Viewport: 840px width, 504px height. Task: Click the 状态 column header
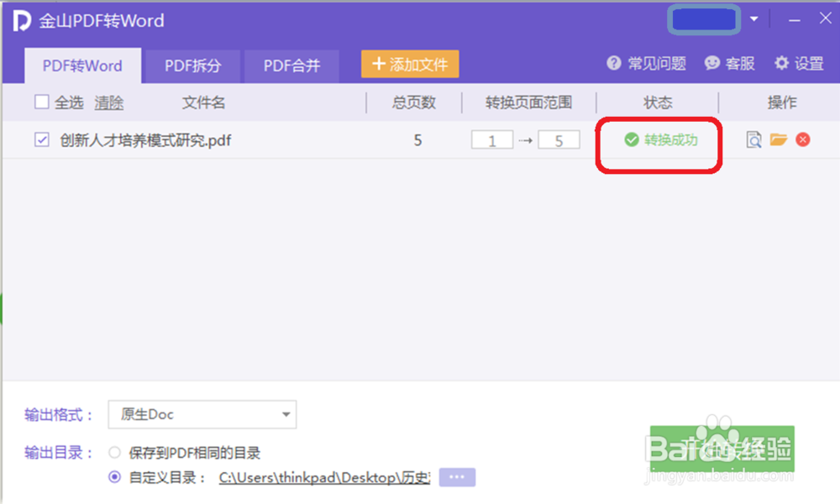coord(658,102)
